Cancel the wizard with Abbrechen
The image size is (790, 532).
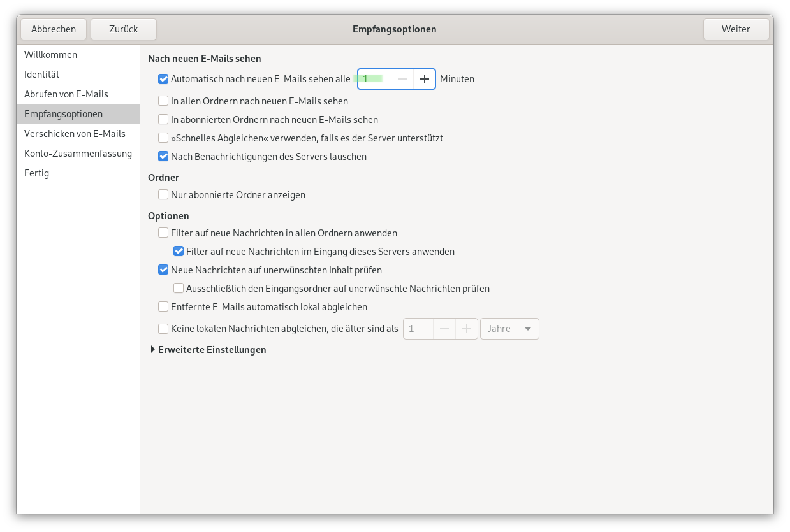click(x=54, y=29)
